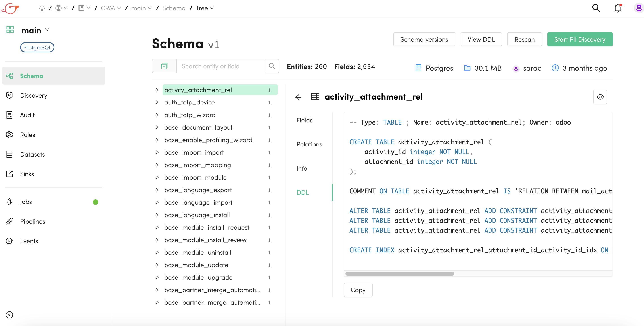Copy the DDL code
The image size is (644, 326).
tap(358, 290)
